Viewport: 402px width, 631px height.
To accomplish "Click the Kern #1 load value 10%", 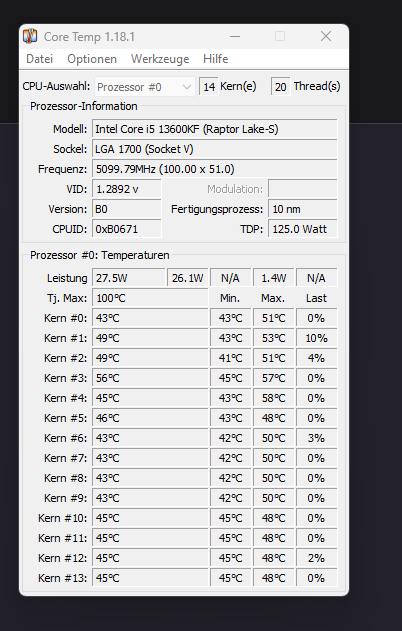I will (x=316, y=338).
